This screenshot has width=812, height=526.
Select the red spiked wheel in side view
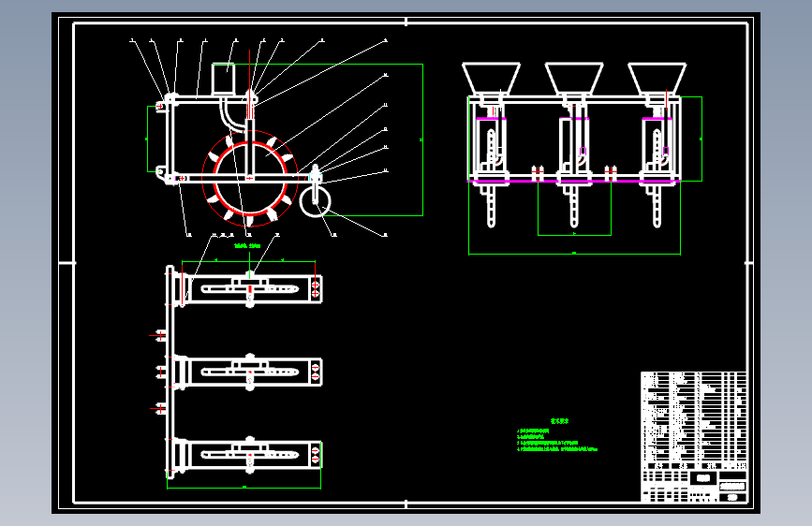[250, 179]
